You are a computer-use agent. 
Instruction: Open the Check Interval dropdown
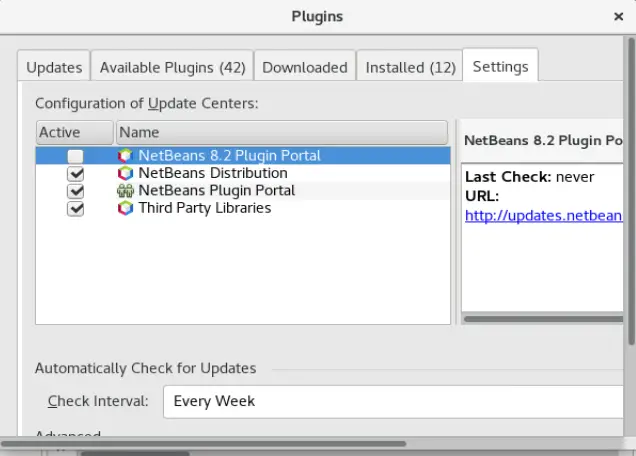pyautogui.click(x=393, y=402)
